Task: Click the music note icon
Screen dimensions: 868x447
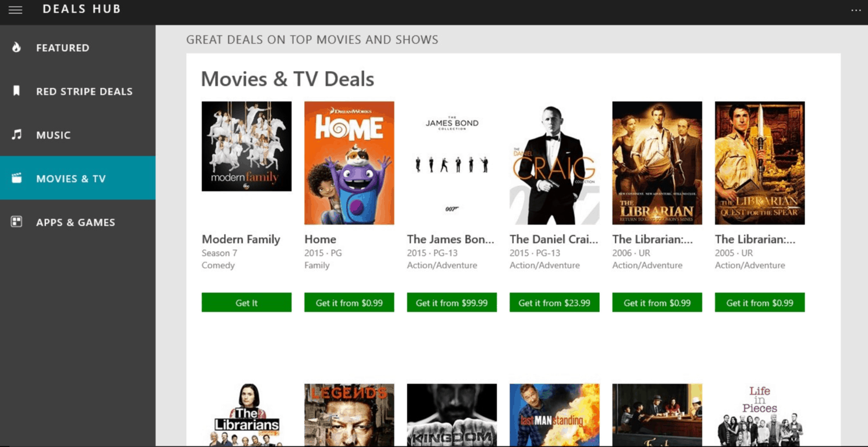Action: [17, 135]
